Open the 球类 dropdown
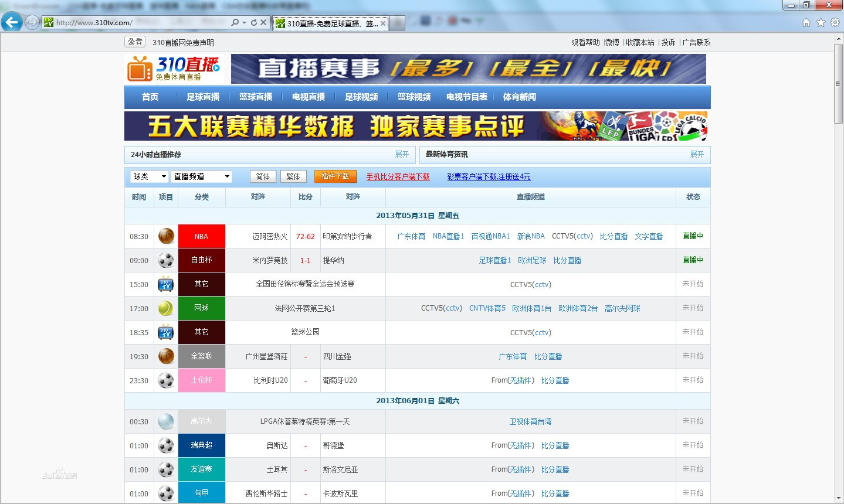The width and height of the screenshot is (844, 504). point(150,176)
